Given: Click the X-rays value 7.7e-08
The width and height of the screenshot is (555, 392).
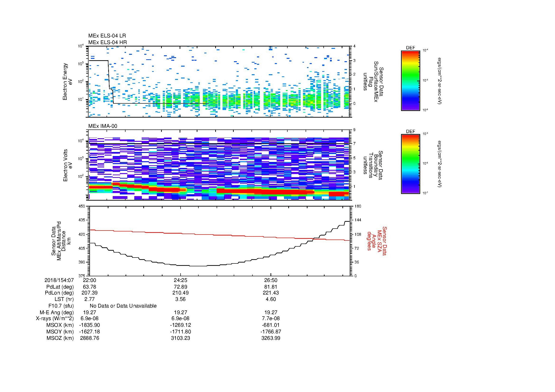Looking at the screenshot, I should click(271, 318).
